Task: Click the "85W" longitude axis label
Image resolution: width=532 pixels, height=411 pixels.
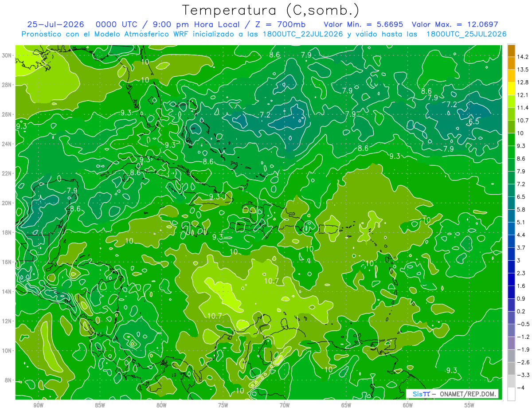Action: (x=100, y=406)
